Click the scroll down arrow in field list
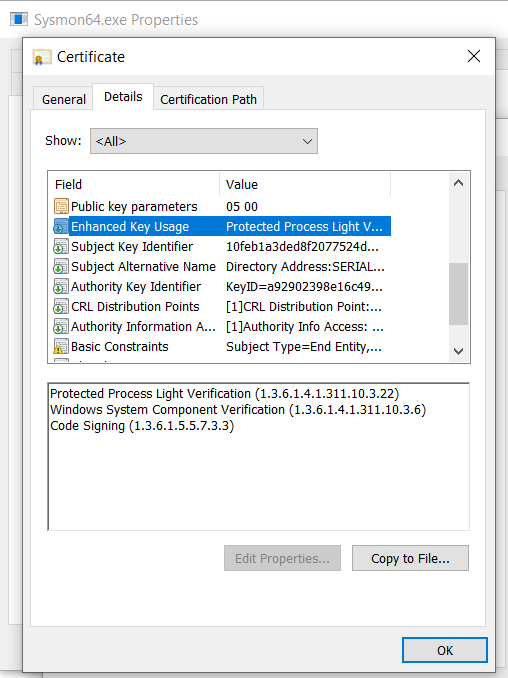 [x=458, y=351]
